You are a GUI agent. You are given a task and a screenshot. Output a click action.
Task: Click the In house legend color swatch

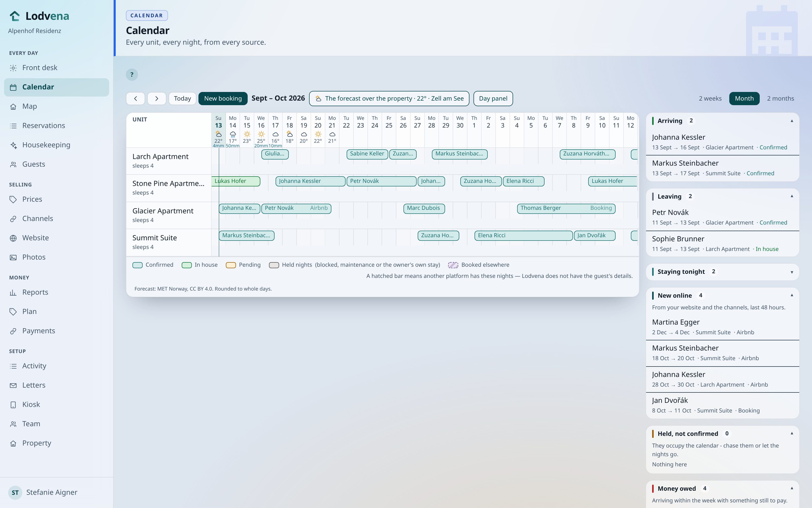187,265
